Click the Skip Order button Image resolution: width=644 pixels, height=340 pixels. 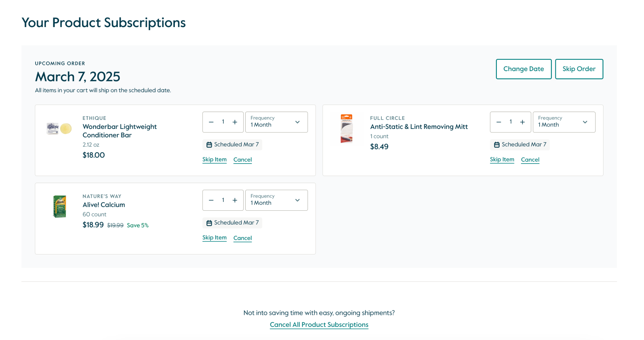click(x=579, y=69)
